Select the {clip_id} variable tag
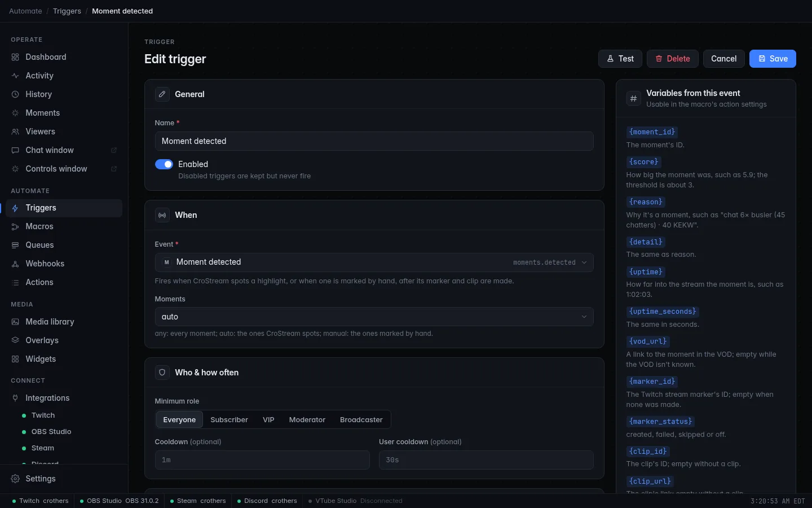Screen dimensions: 812x508 pyautogui.click(x=648, y=452)
